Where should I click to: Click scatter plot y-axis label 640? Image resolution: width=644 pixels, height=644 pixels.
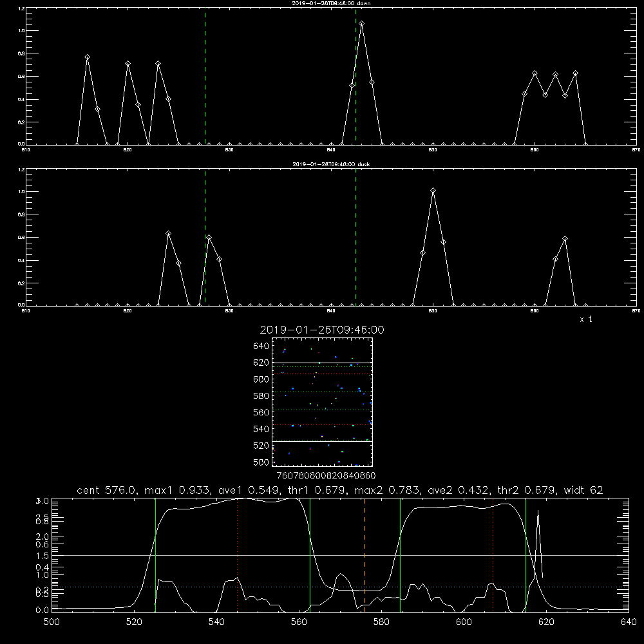[x=261, y=346]
